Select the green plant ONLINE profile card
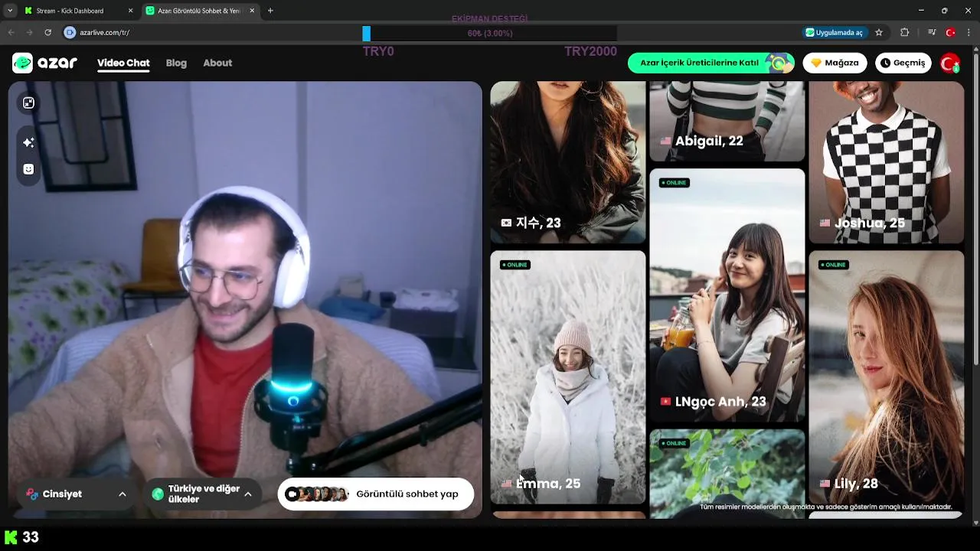Screen dimensions: 980x551 tap(727, 474)
